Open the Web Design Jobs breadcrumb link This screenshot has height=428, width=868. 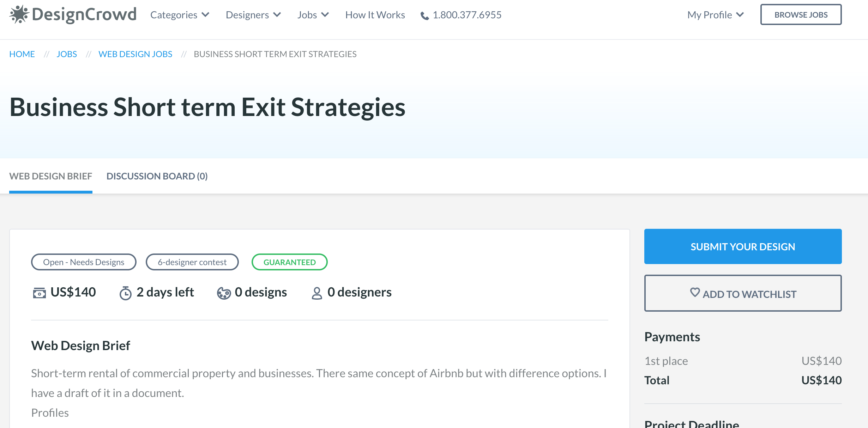(135, 54)
